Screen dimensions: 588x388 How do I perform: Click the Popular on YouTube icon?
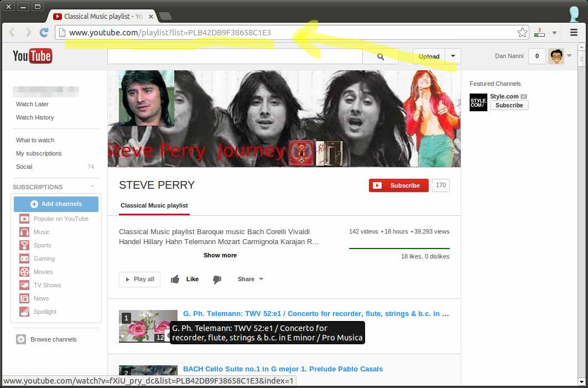coord(24,219)
